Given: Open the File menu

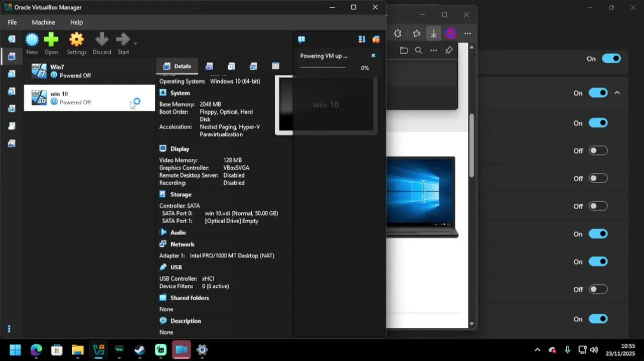Looking at the screenshot, I should coord(12,22).
